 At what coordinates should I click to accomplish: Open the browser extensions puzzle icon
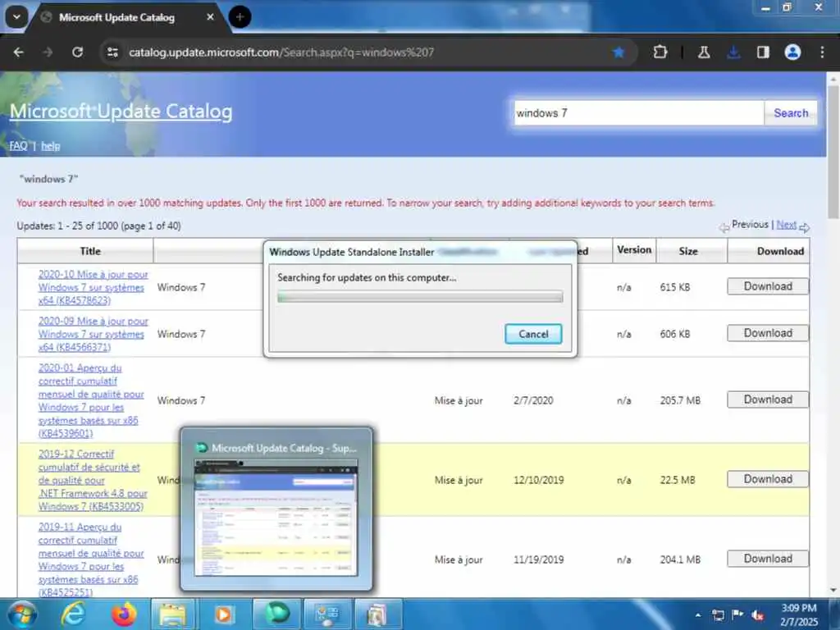(660, 52)
